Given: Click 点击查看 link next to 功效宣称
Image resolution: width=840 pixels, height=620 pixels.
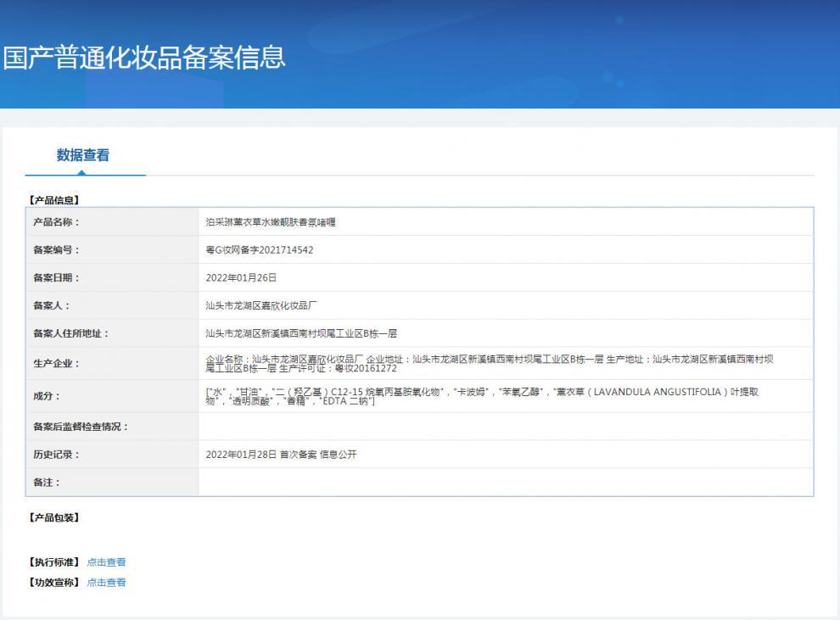Looking at the screenshot, I should (x=107, y=583).
